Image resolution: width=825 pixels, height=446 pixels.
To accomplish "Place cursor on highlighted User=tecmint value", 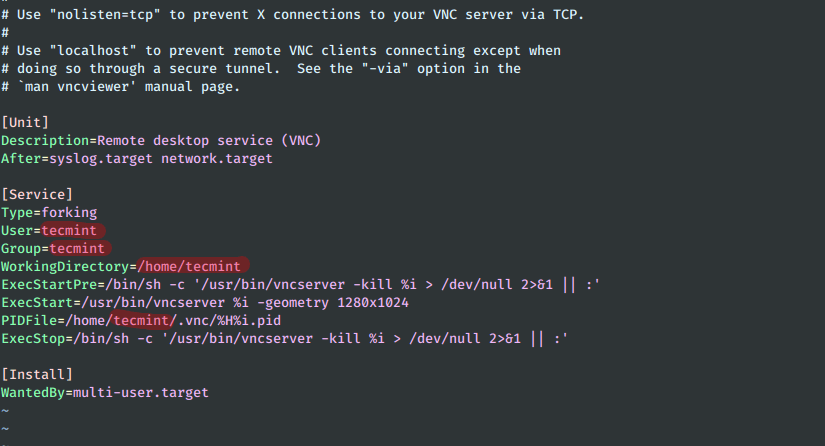I will (x=69, y=230).
